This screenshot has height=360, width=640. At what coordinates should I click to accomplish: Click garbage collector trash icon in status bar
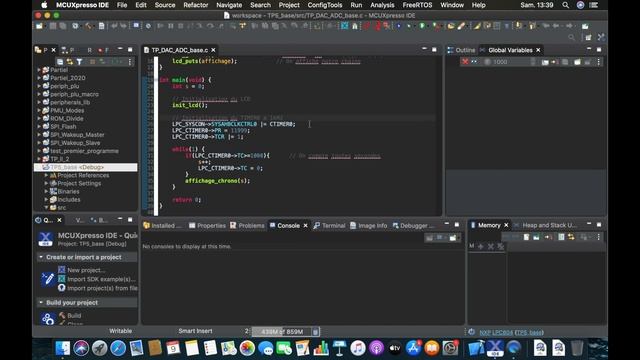point(315,331)
